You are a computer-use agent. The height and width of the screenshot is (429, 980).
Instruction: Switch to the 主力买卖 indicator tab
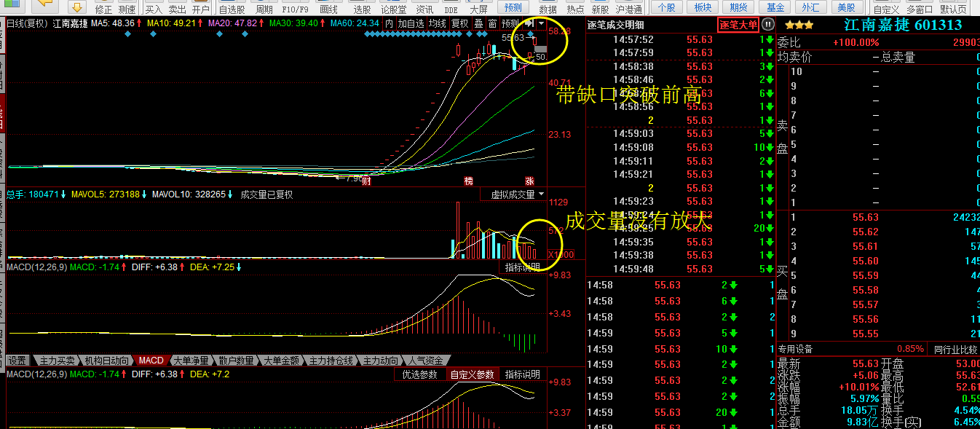(57, 361)
